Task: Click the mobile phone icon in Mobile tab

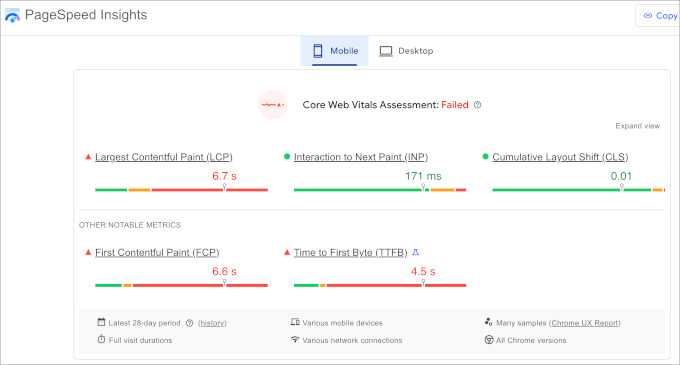Action: [318, 51]
